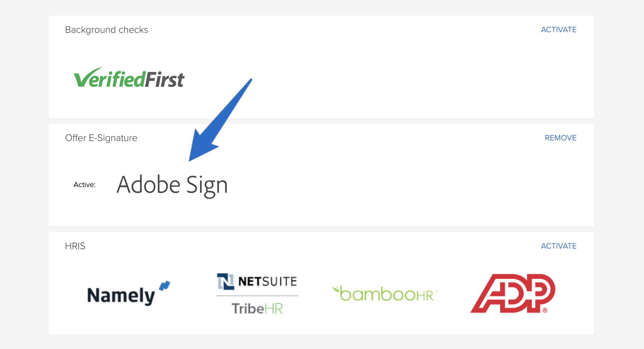The width and height of the screenshot is (644, 349).
Task: Pick the TribeHR text logo
Action: pos(257,308)
